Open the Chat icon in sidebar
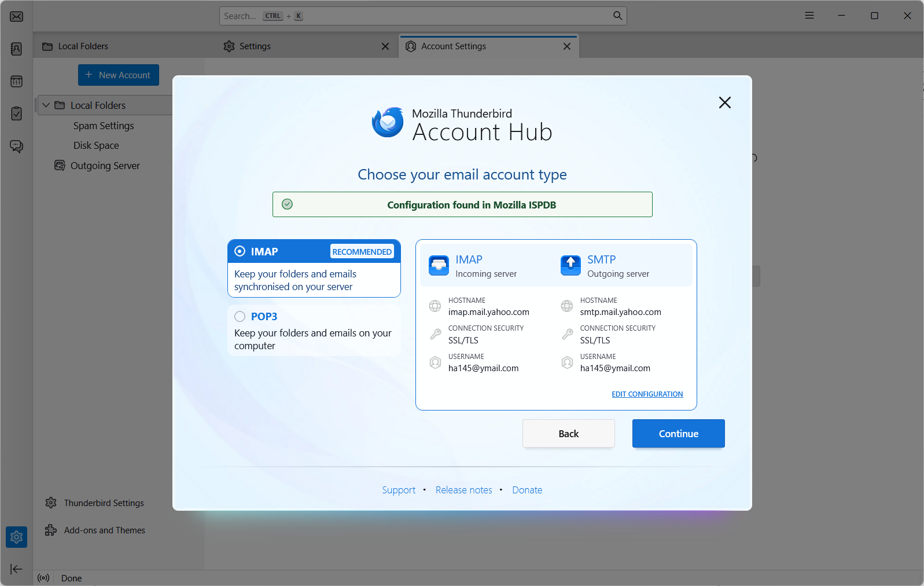The width and height of the screenshot is (924, 586). (x=17, y=146)
